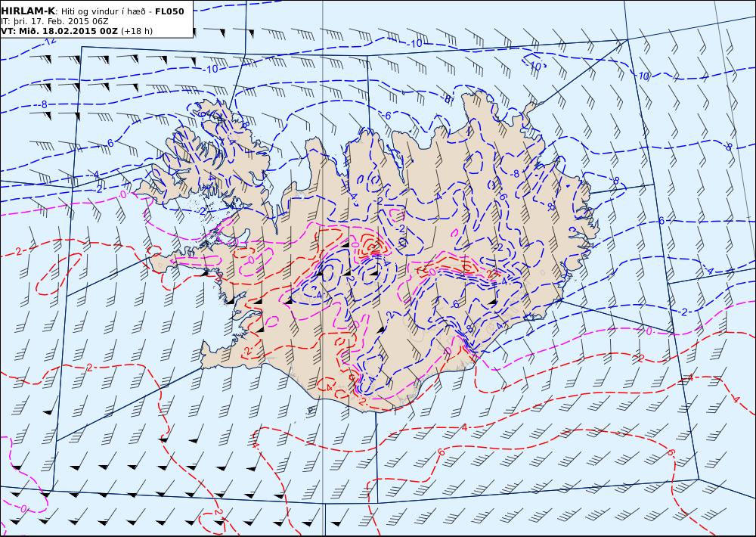Click the (+18 h) forecast offset
This screenshot has height=537, width=756.
[137, 31]
